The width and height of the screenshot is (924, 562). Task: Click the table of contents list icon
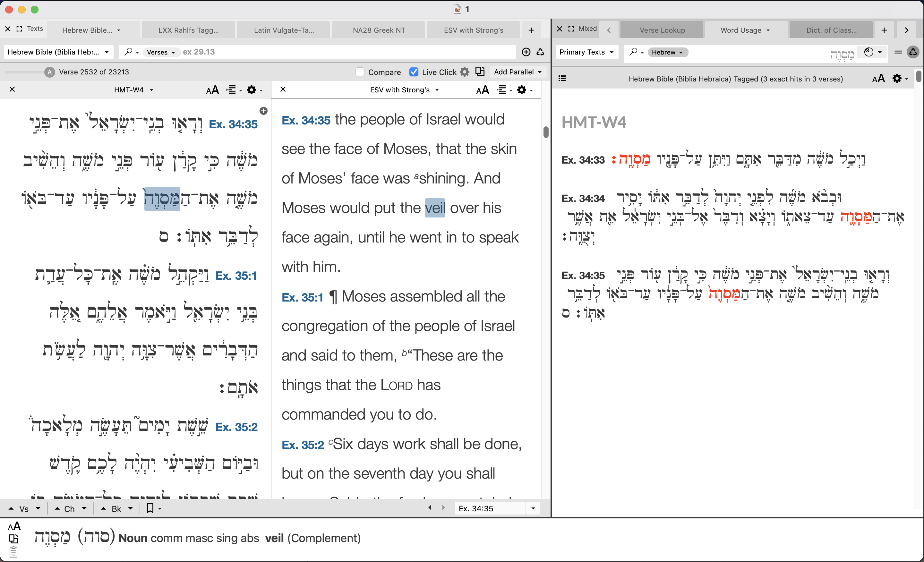[x=562, y=78]
